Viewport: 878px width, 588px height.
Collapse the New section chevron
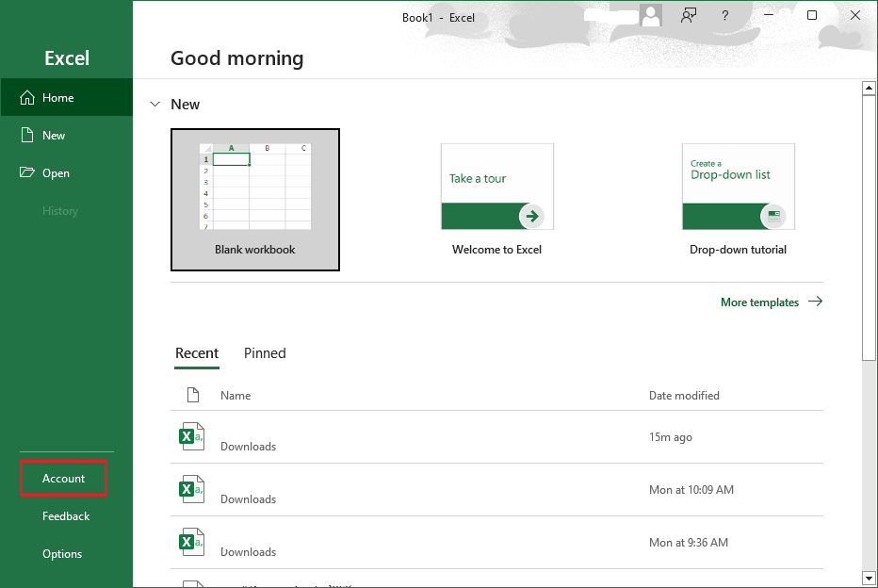click(155, 105)
